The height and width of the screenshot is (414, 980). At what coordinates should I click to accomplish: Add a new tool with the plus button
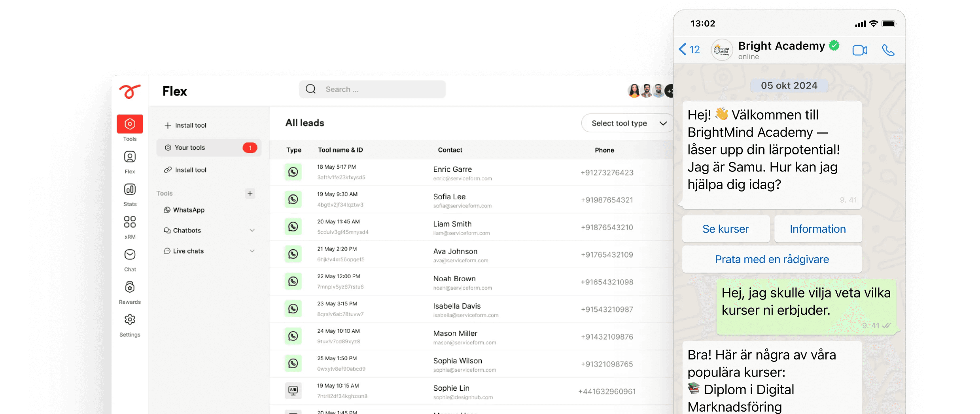pos(250,193)
